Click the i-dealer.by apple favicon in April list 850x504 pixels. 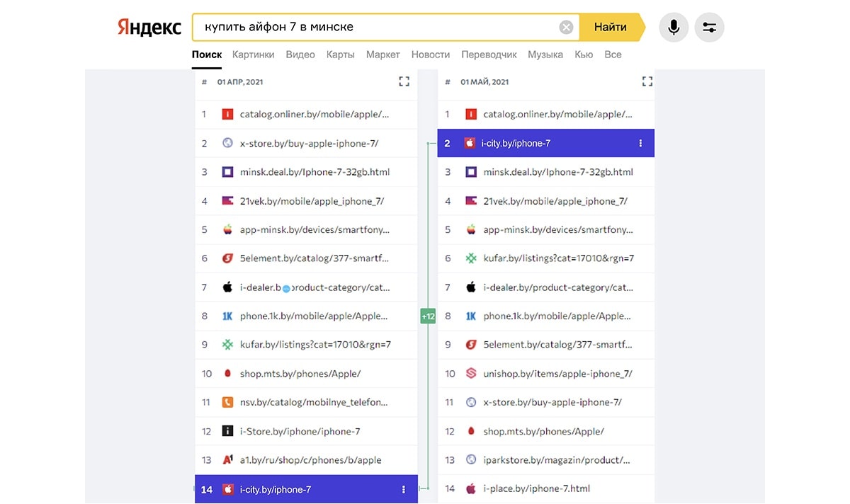(x=227, y=287)
